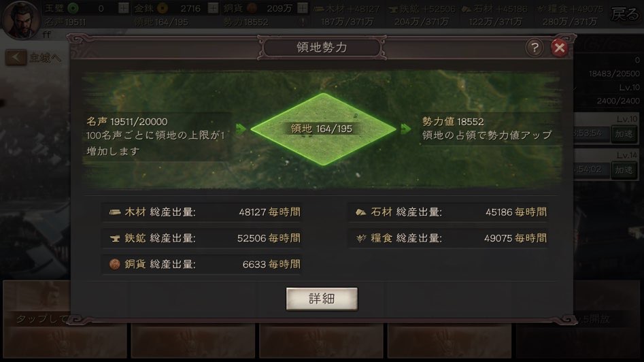Go back to 主城へ arrow button
644x362 pixels.
coord(16,58)
